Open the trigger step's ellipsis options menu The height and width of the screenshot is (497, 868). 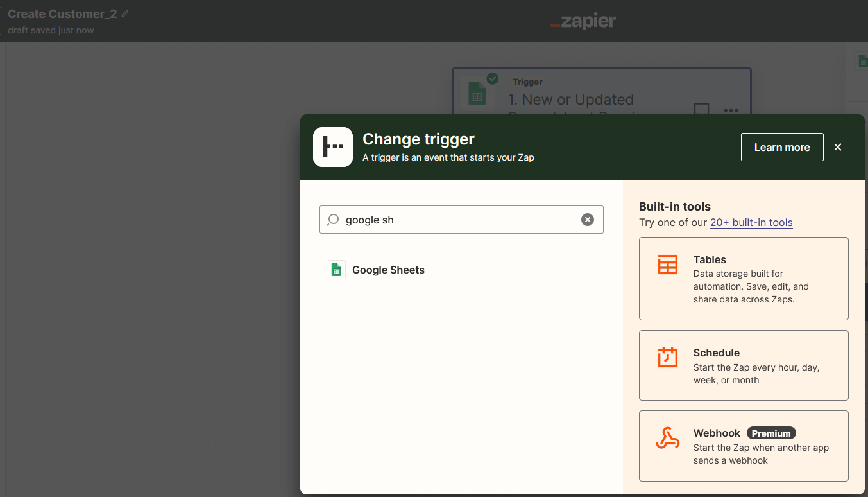(x=730, y=110)
